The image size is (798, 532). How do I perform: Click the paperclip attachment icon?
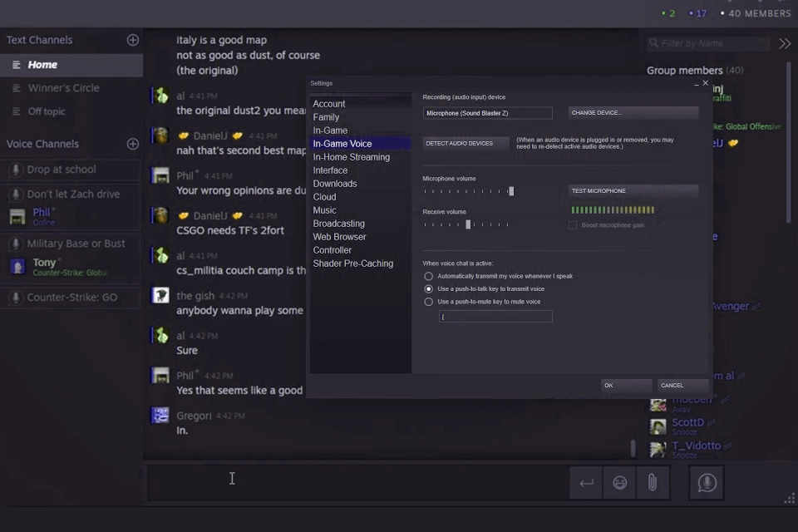[x=652, y=482]
